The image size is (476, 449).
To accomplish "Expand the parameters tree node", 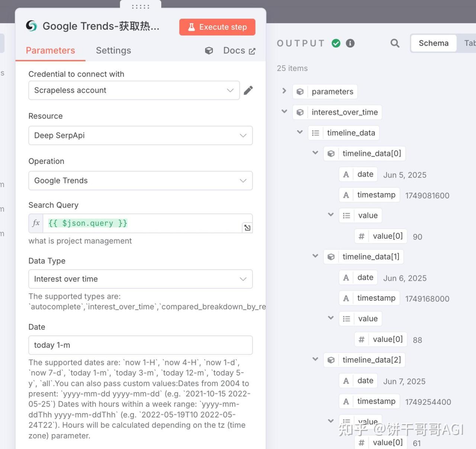I will (x=284, y=91).
